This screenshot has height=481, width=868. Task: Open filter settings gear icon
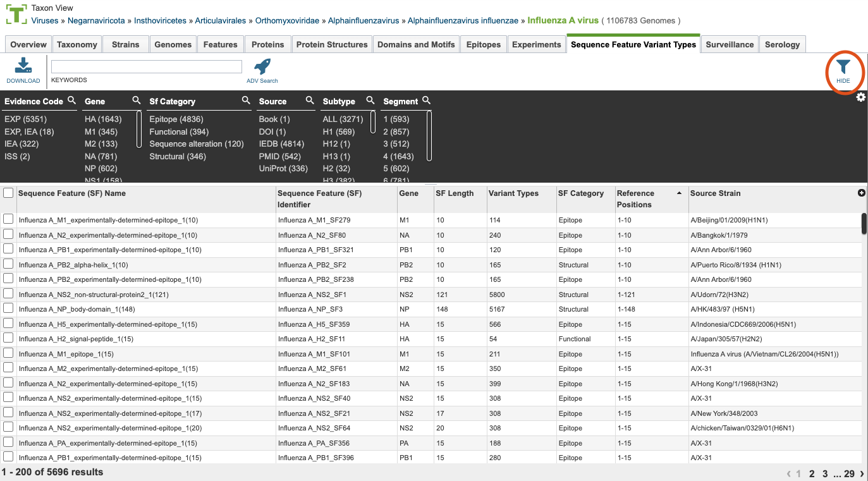860,97
